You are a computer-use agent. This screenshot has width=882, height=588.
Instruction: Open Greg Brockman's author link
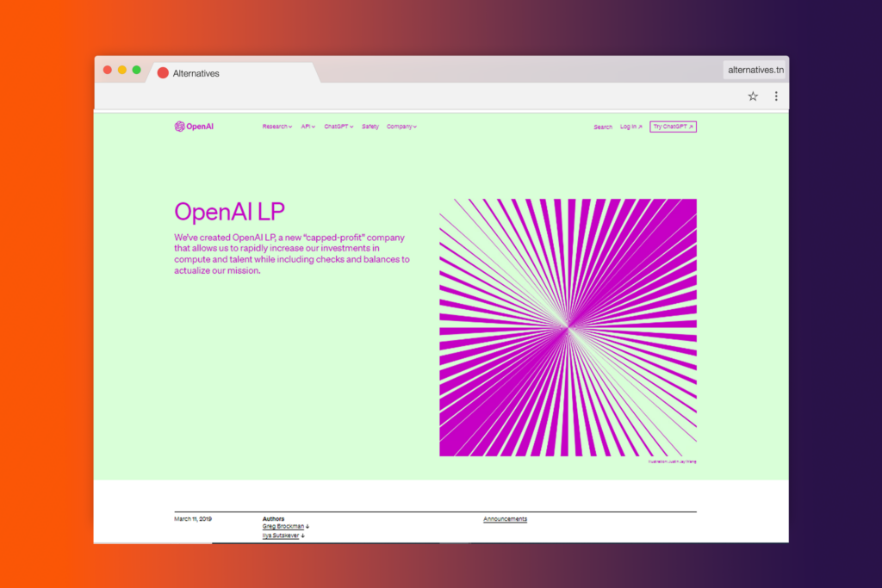[286, 527]
